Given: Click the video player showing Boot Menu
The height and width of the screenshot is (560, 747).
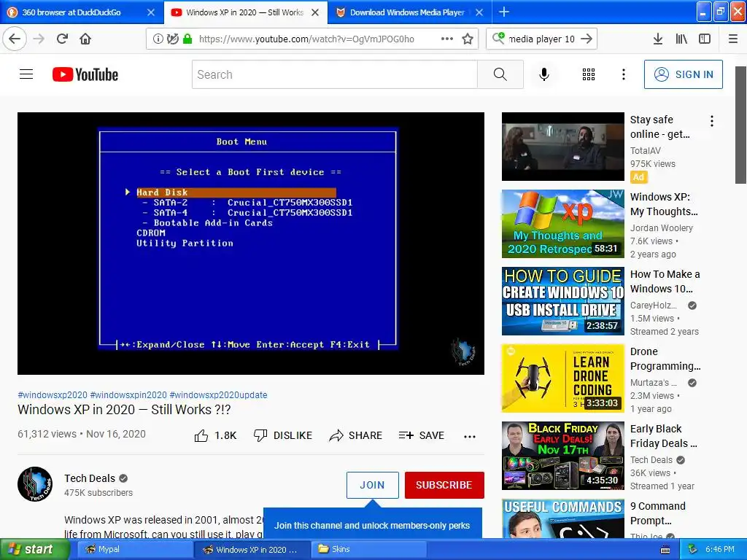Looking at the screenshot, I should pyautogui.click(x=251, y=244).
